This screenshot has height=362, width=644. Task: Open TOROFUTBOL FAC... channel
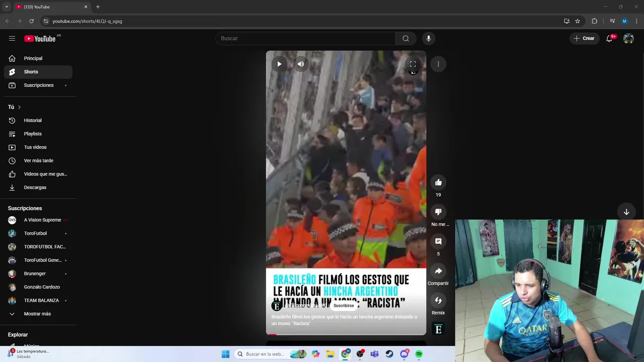click(x=38, y=247)
